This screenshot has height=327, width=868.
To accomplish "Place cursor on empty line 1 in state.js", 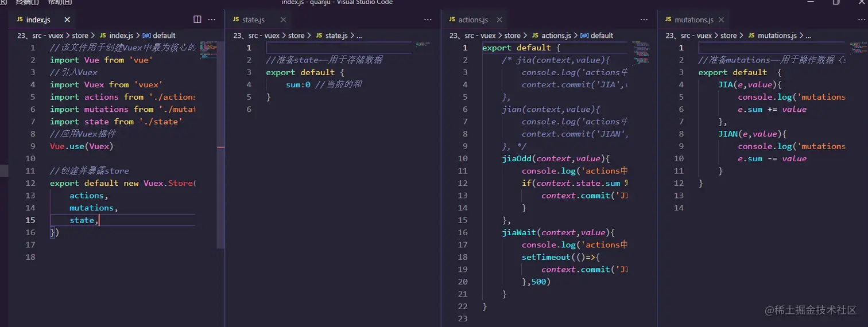I will pos(339,48).
